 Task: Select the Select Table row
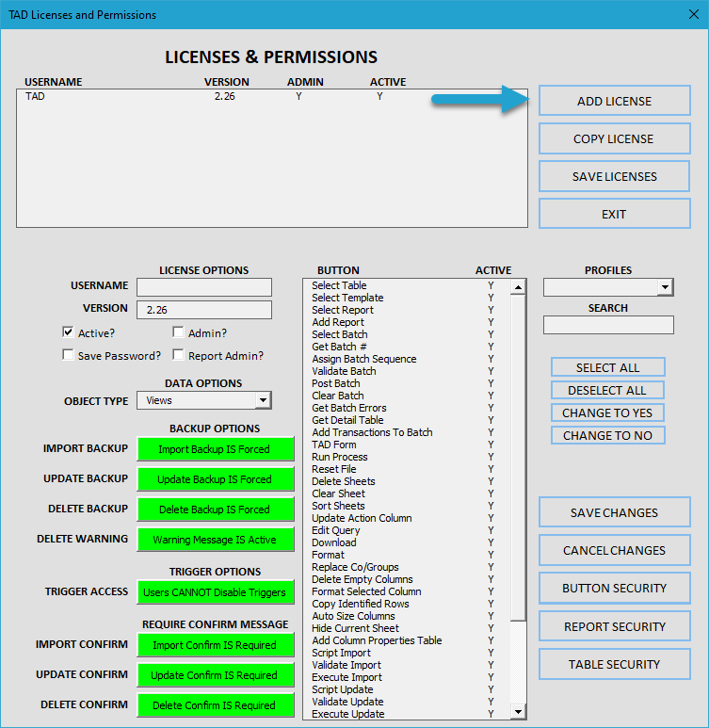(x=406, y=285)
